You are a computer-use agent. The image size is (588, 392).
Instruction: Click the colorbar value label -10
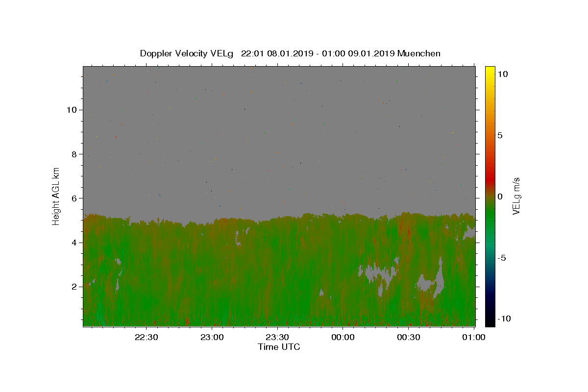point(503,319)
